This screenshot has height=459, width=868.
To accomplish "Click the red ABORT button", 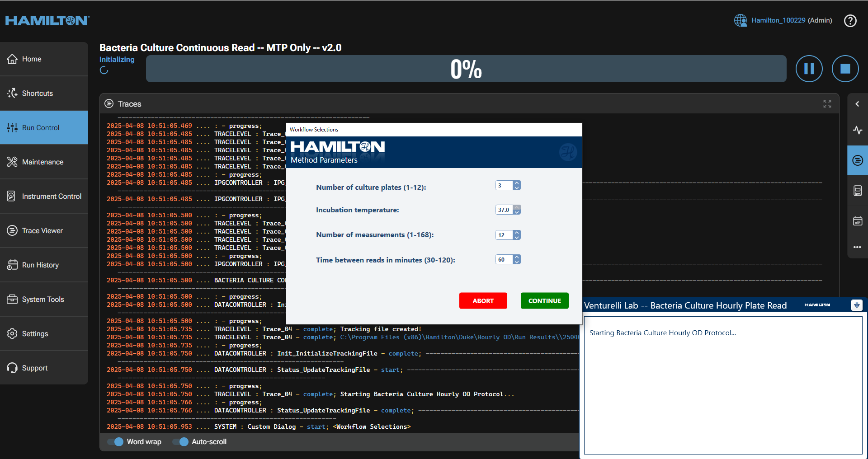I will 483,301.
